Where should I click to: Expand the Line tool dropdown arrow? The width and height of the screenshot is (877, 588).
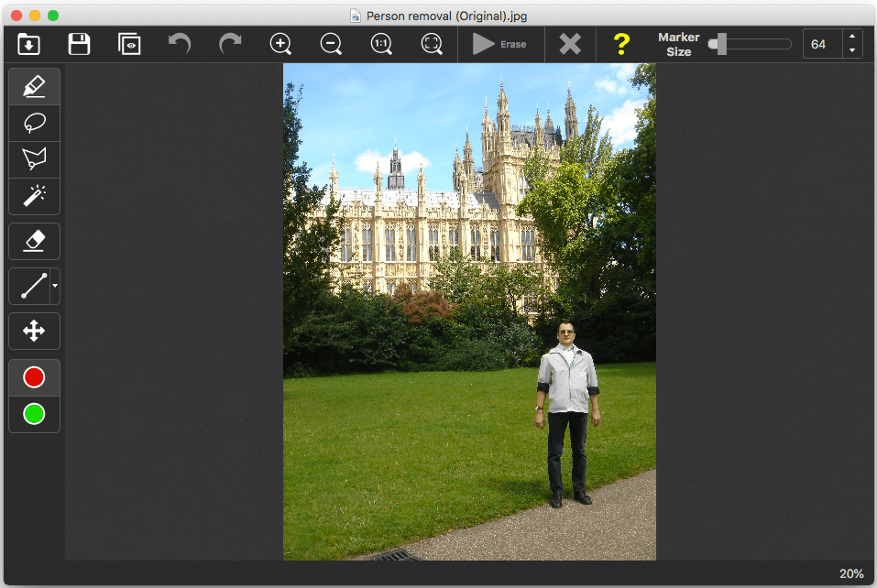55,286
